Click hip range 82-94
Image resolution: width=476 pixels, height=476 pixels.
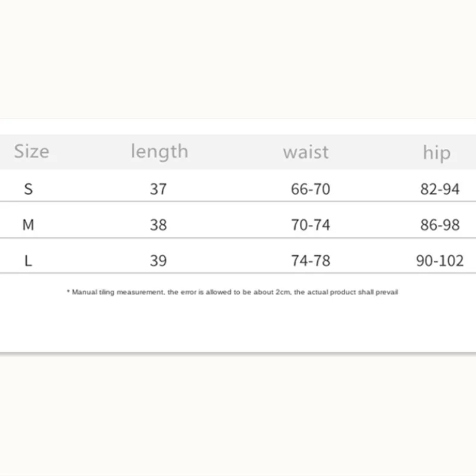click(x=440, y=189)
